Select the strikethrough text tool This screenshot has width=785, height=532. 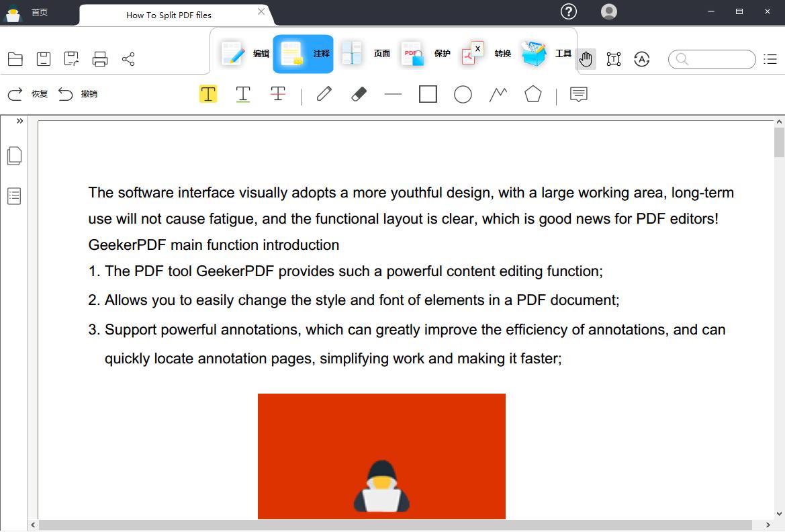pos(278,94)
